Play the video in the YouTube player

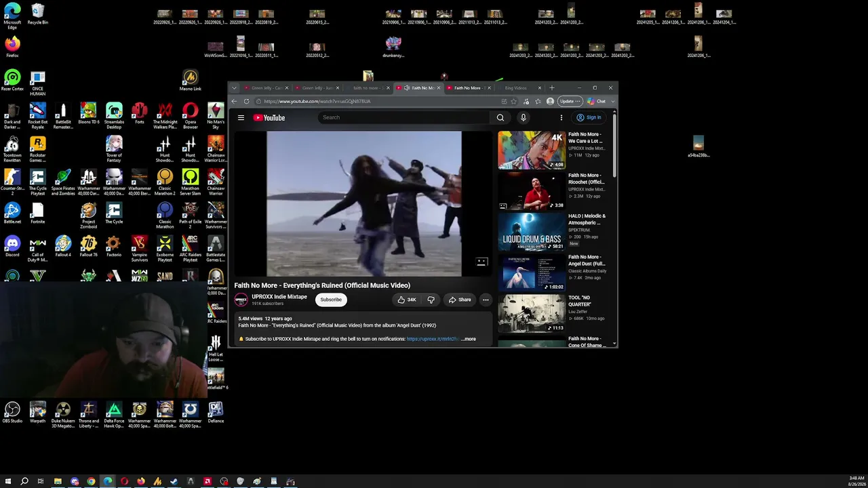(x=364, y=203)
